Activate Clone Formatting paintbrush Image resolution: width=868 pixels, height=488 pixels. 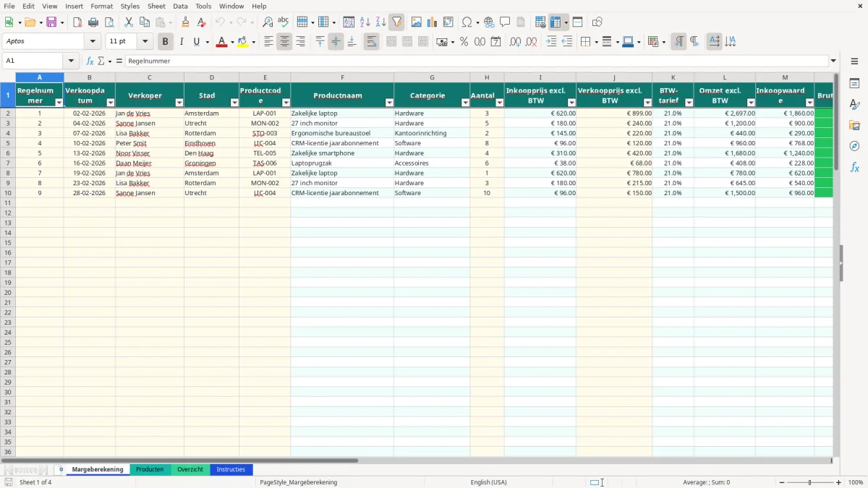185,22
